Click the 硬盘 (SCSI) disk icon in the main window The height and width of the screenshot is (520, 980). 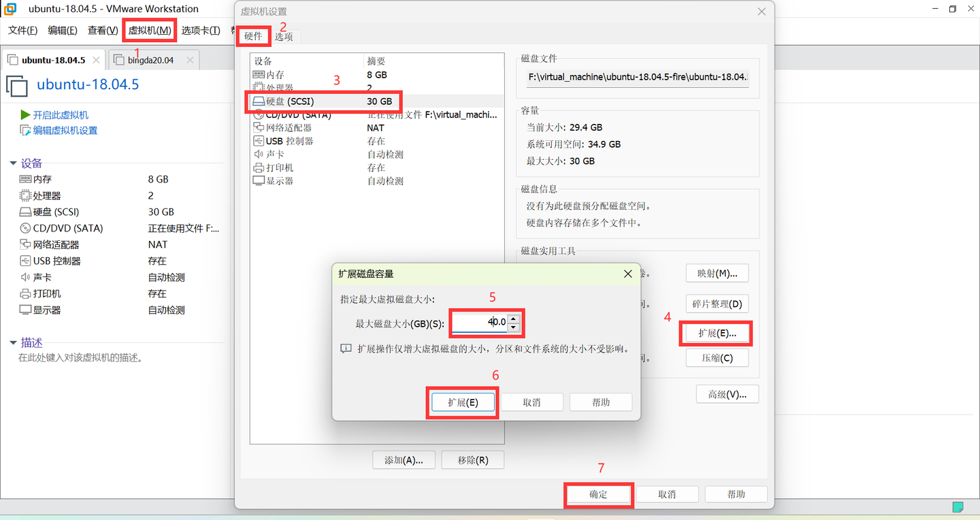pos(25,212)
